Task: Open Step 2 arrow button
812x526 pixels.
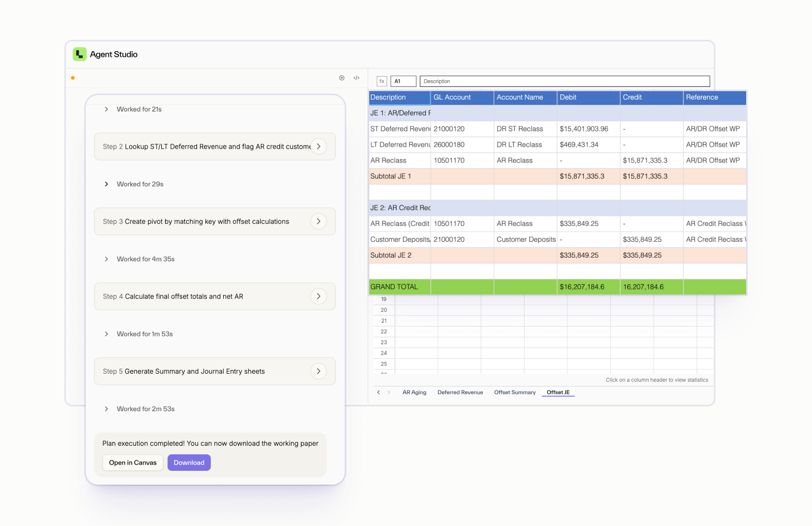Action: tap(319, 146)
